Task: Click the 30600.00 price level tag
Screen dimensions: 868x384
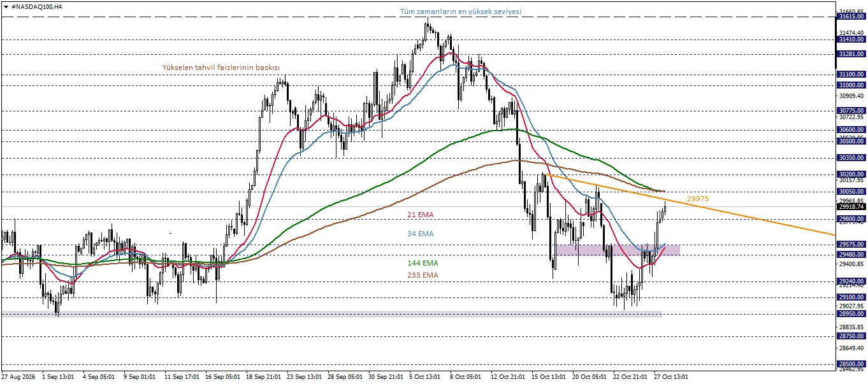Action: point(851,130)
